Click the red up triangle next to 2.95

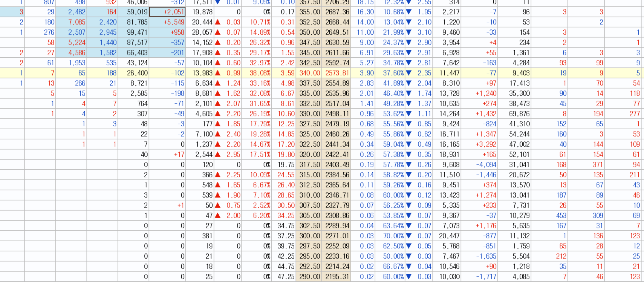click(x=218, y=155)
